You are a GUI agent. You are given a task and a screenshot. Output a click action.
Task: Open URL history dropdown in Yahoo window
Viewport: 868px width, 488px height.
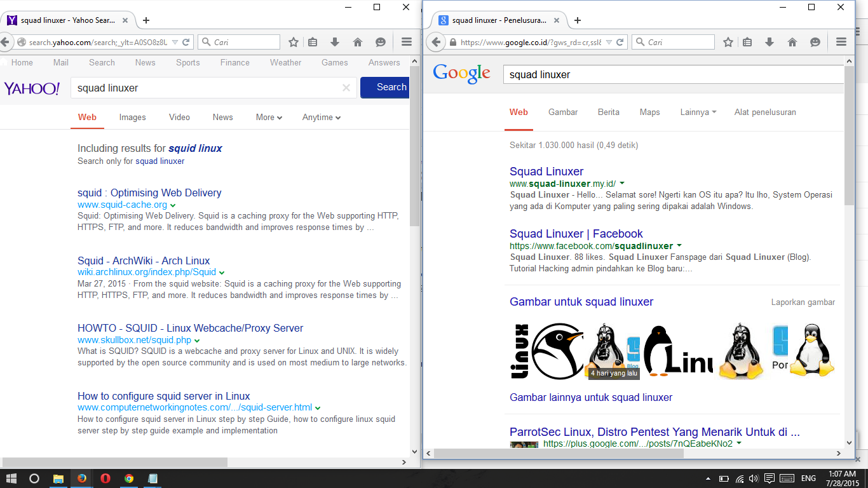[175, 43]
